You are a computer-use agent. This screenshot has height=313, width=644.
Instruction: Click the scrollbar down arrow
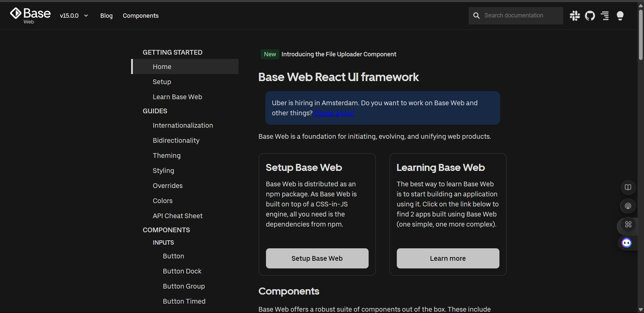coord(640,309)
